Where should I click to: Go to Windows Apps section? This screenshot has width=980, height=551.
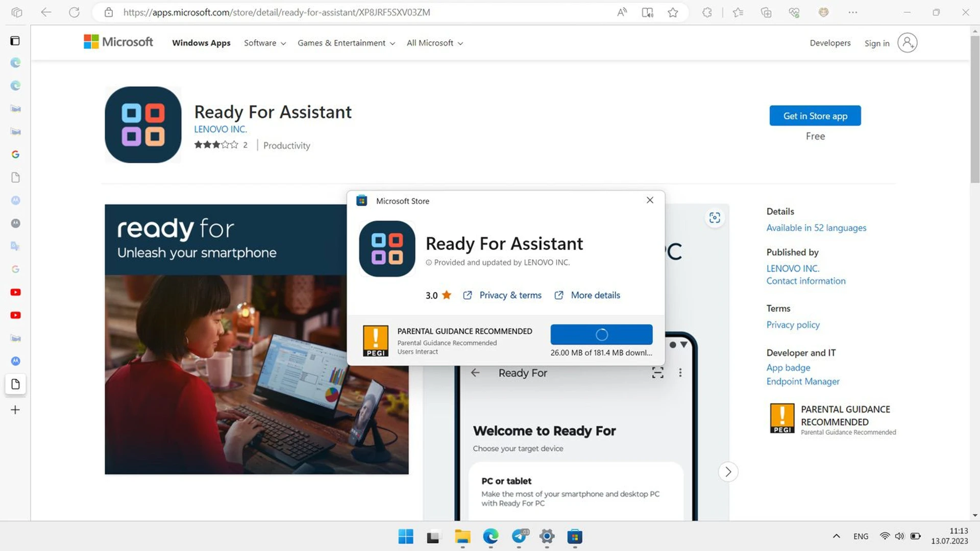point(201,43)
